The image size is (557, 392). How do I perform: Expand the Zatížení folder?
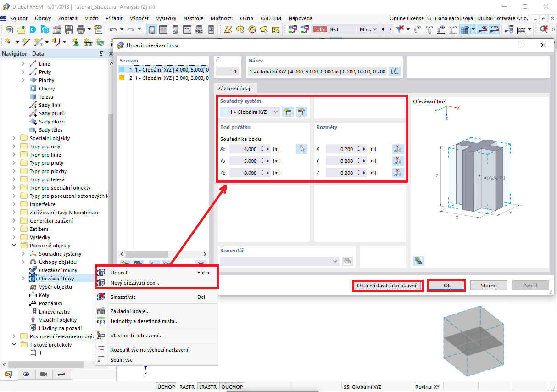(15, 229)
